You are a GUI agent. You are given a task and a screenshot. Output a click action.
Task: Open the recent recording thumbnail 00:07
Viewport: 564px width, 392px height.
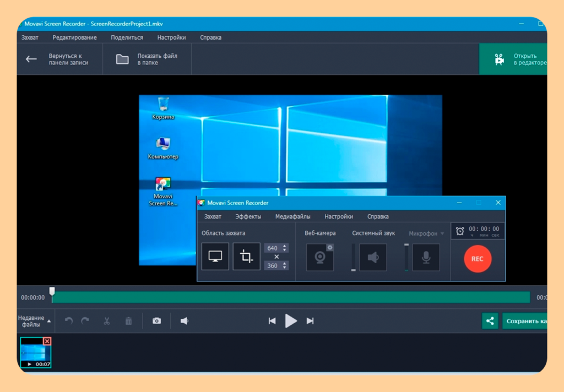(x=36, y=352)
